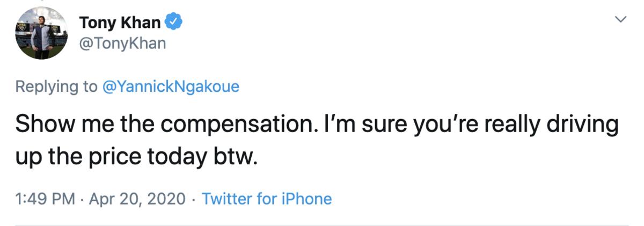Open Tony Khan's profile picture
This screenshot has height=226, width=644.
click(x=41, y=34)
